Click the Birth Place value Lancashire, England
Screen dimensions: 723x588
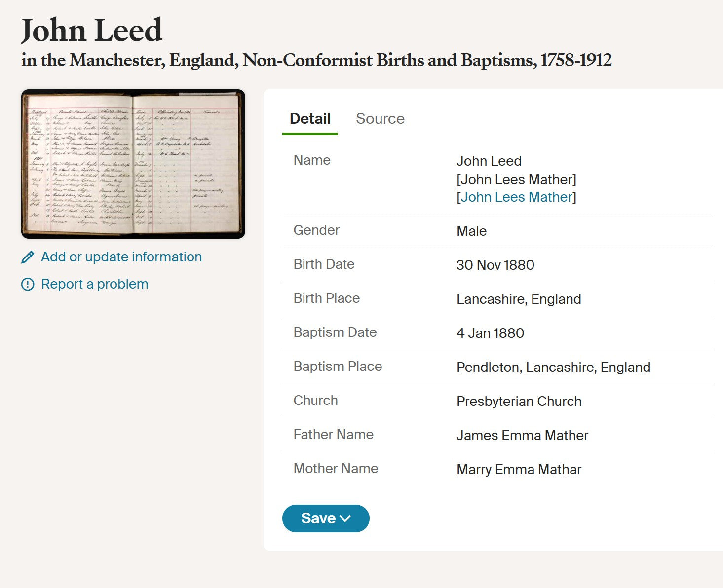click(x=519, y=299)
